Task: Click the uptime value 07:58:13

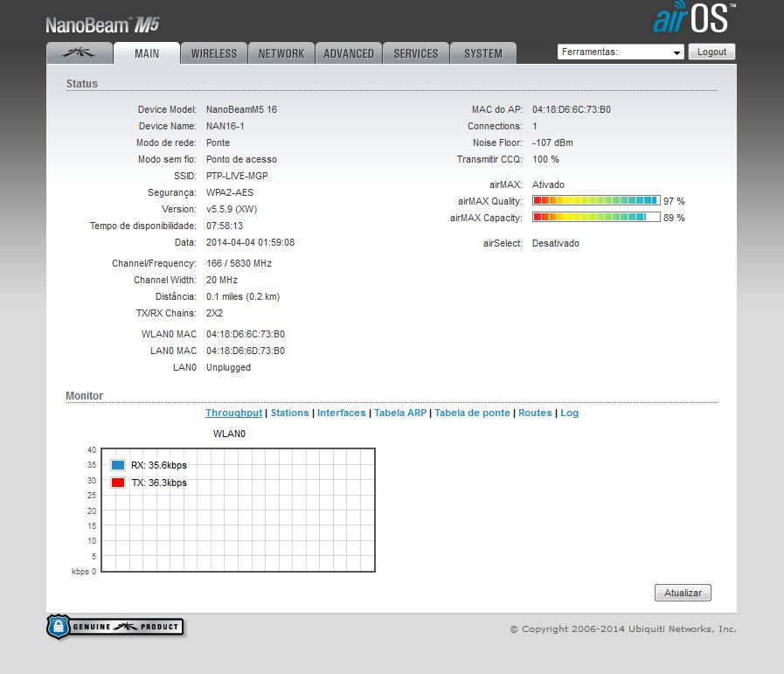Action: (225, 226)
